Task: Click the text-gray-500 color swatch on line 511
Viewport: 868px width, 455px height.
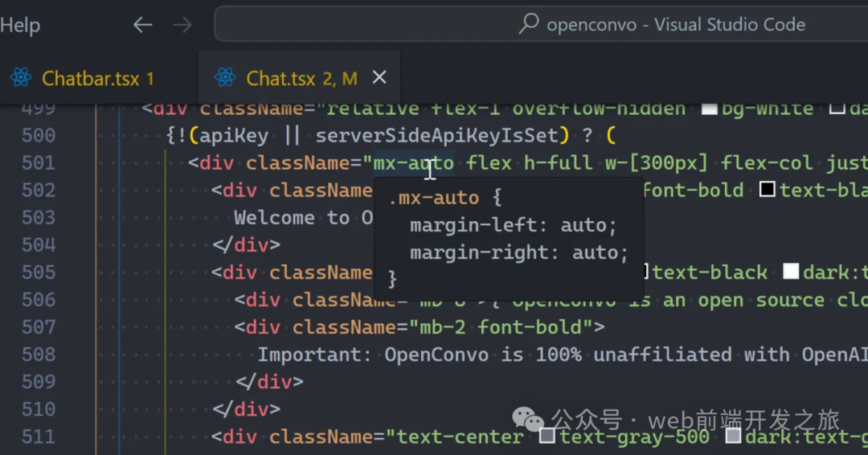Action: 547,436
